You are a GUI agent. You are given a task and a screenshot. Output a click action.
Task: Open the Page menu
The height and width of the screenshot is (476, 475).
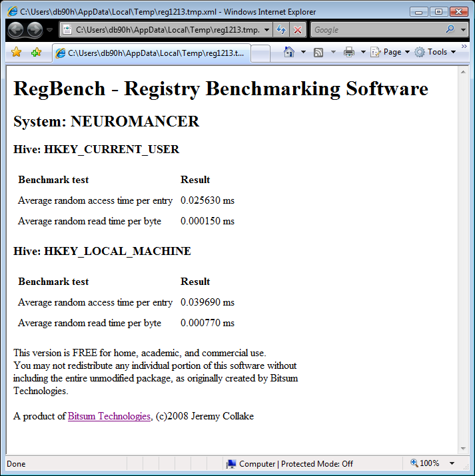coord(390,52)
